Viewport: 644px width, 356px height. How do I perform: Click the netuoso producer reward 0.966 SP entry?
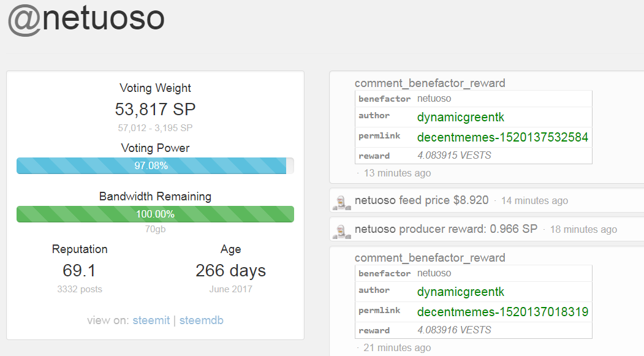point(446,229)
